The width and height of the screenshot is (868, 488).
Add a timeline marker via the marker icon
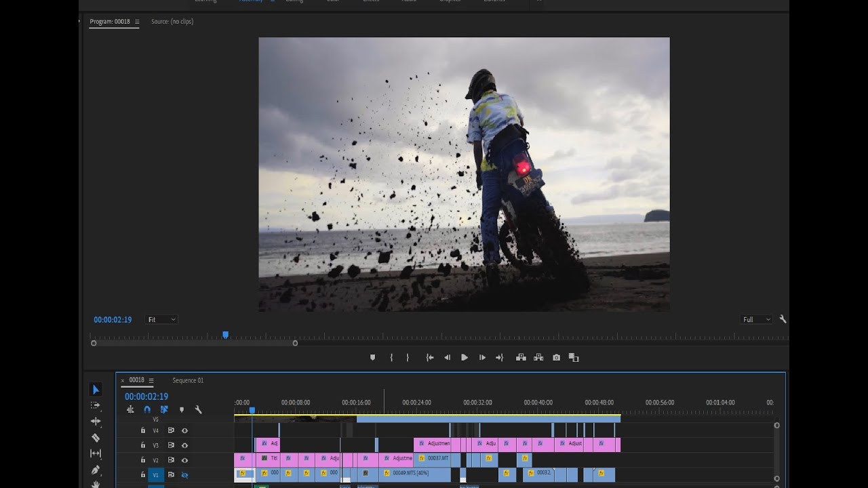[181, 409]
